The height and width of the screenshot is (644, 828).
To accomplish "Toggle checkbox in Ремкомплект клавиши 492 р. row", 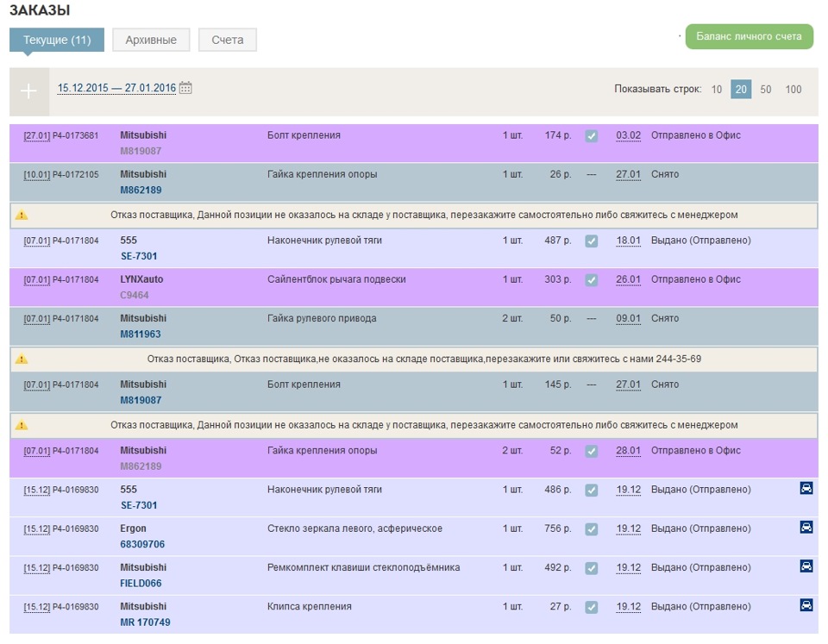I will [x=592, y=568].
